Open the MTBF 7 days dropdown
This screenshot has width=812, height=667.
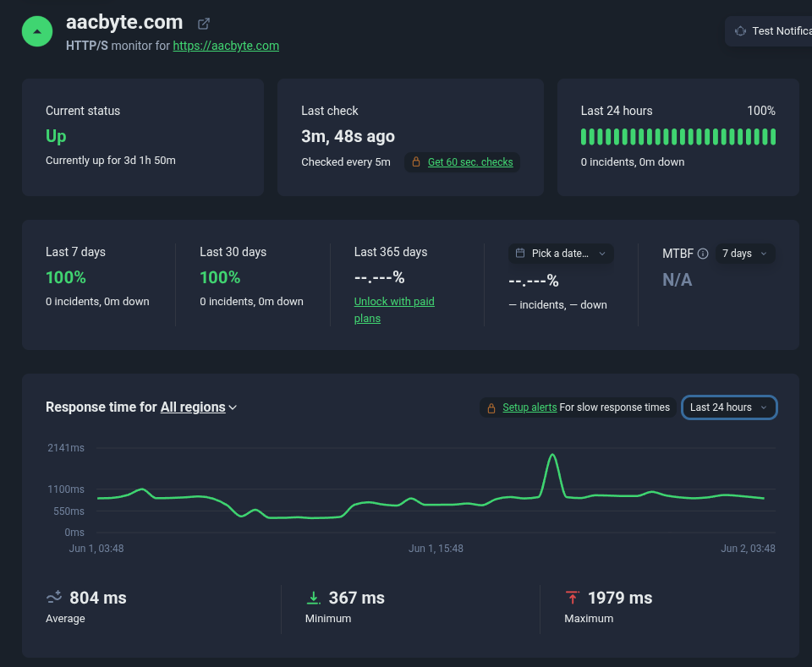click(744, 254)
